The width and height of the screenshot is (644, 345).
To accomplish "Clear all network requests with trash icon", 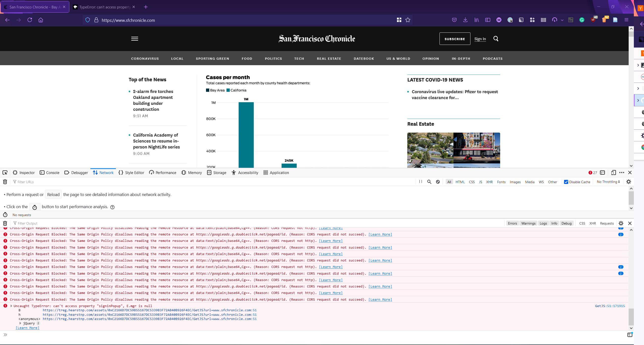I will [x=5, y=182].
